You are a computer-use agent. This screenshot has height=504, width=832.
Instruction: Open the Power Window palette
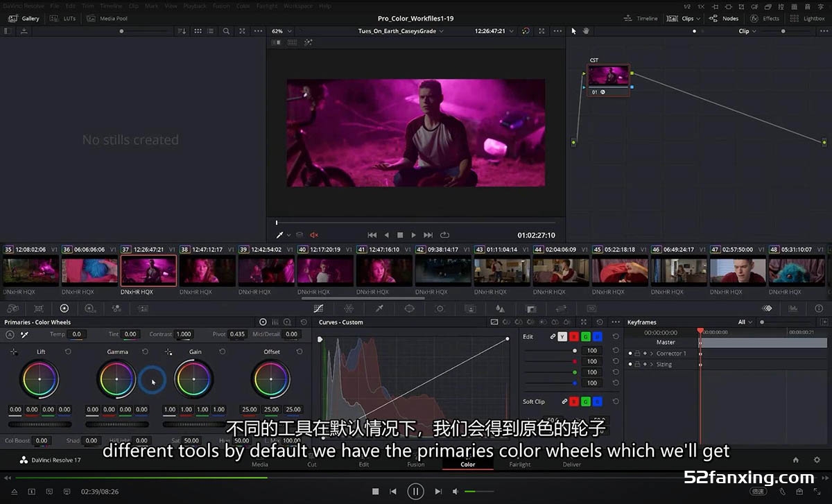coord(409,309)
